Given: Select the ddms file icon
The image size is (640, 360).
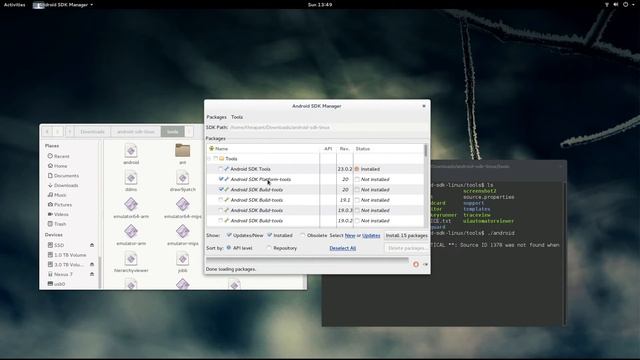Looking at the screenshot, I should tap(131, 178).
